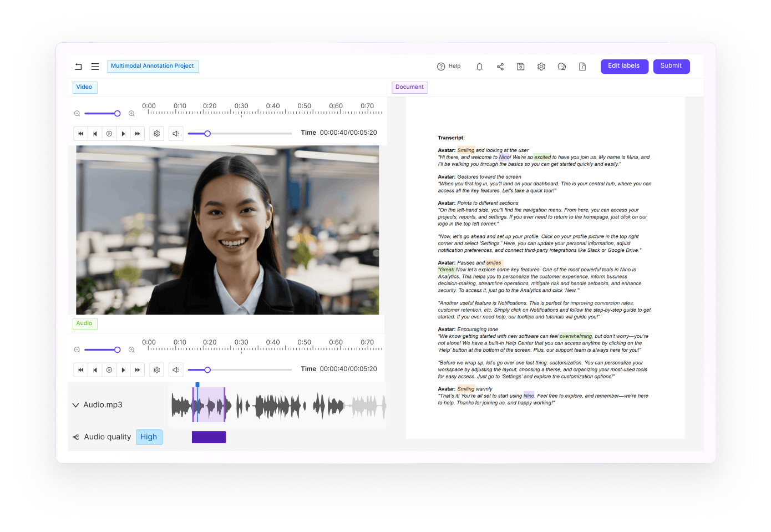
Task: Toggle play on the video player
Action: 109,134
